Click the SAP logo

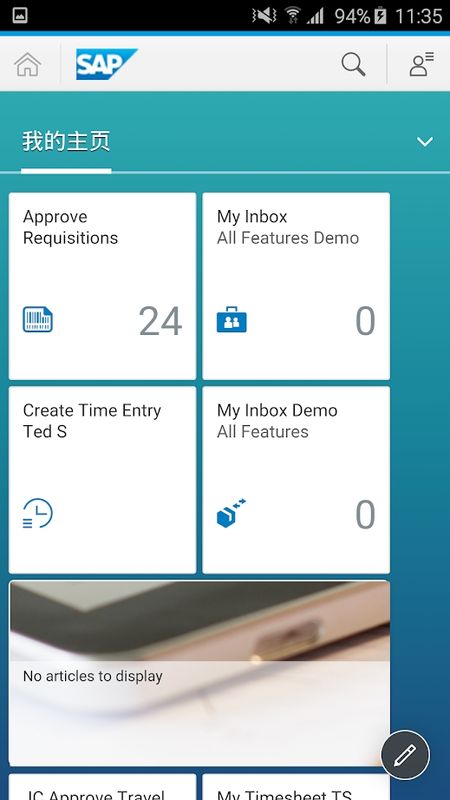coord(107,64)
